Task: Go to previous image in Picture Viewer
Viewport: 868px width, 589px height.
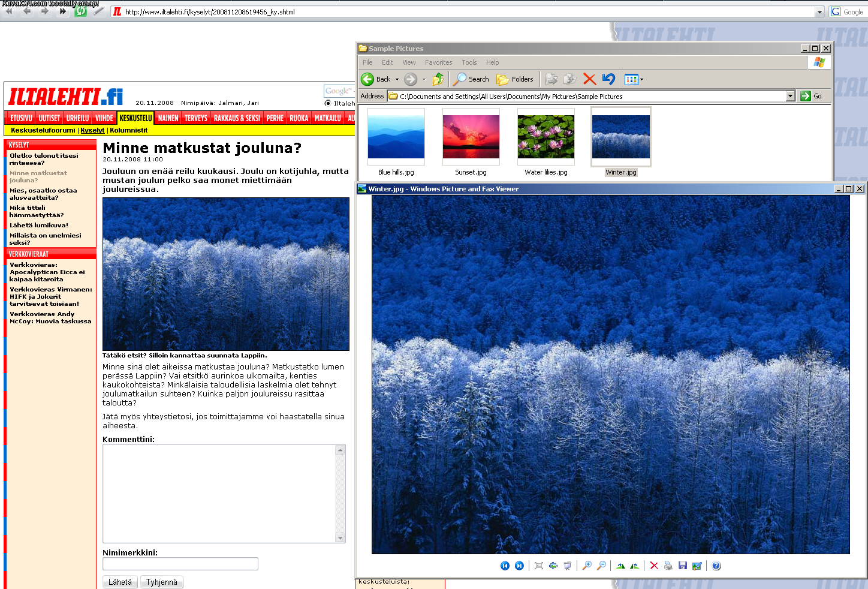Action: pos(505,566)
